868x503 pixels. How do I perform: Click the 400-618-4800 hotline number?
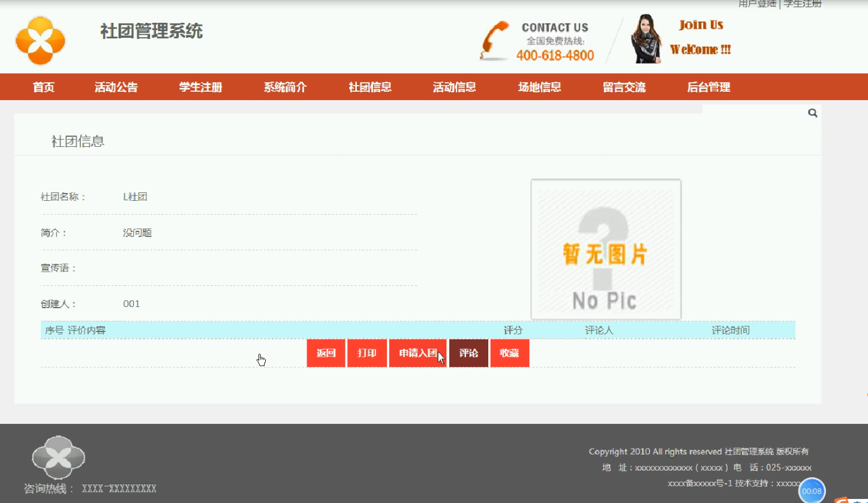pos(555,56)
